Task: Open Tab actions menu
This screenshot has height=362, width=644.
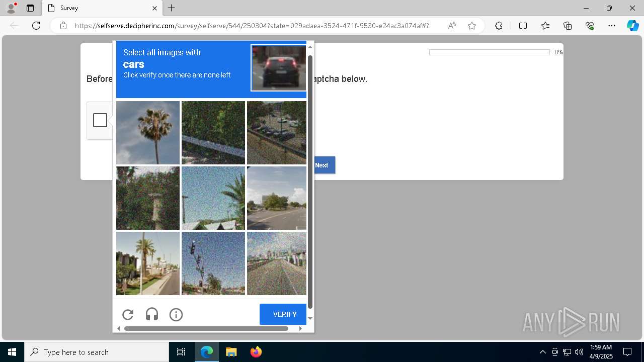Action: pos(30,8)
